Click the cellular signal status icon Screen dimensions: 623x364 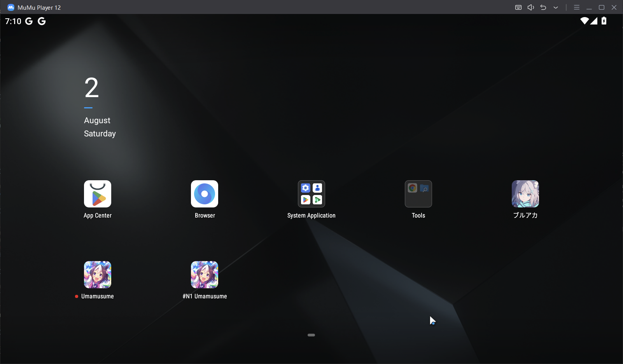(x=594, y=21)
